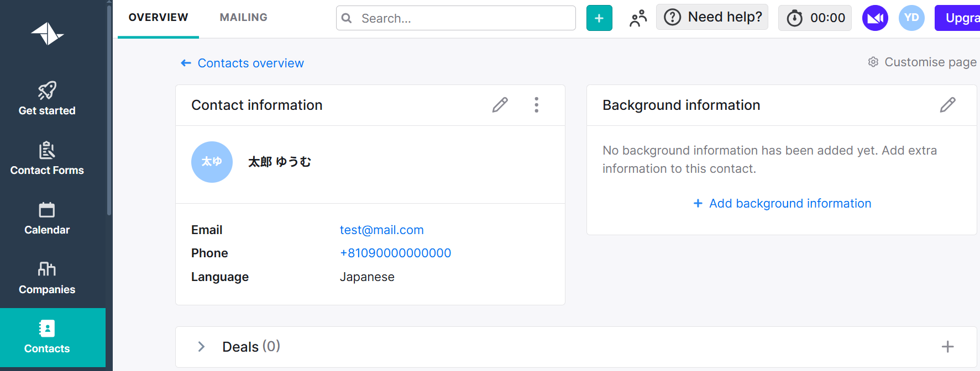Switch to the MAILING tab
980x371 pixels.
pyautogui.click(x=243, y=18)
